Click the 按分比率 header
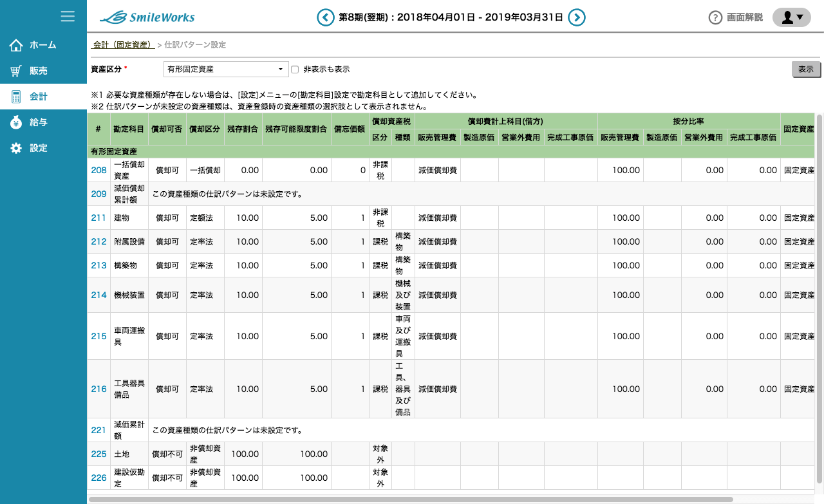Screen dimensions: 824x504 689,121
